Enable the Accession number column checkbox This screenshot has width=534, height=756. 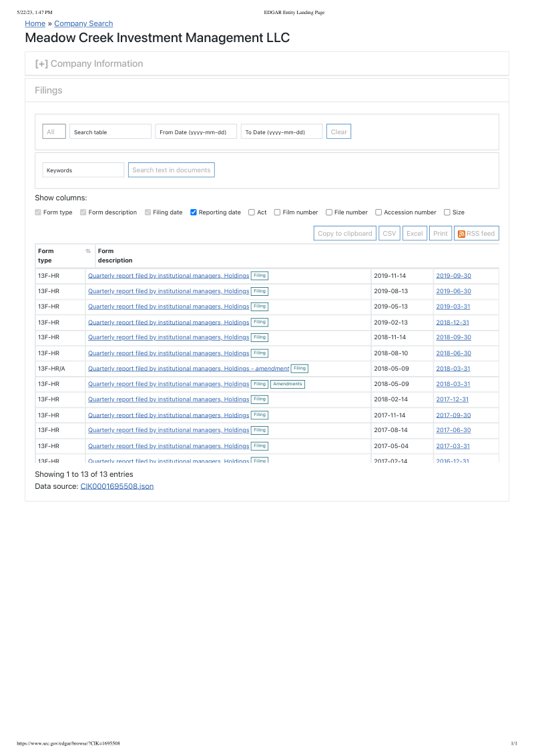pos(379,212)
